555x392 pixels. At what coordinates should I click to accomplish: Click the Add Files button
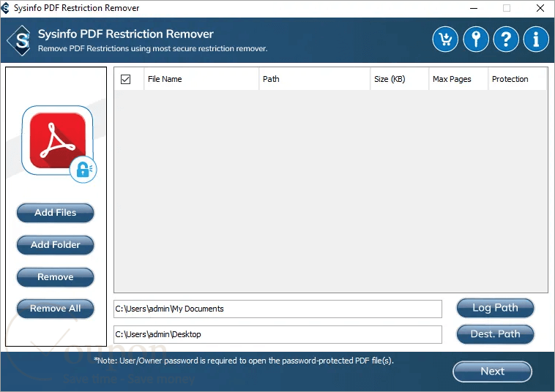point(55,213)
